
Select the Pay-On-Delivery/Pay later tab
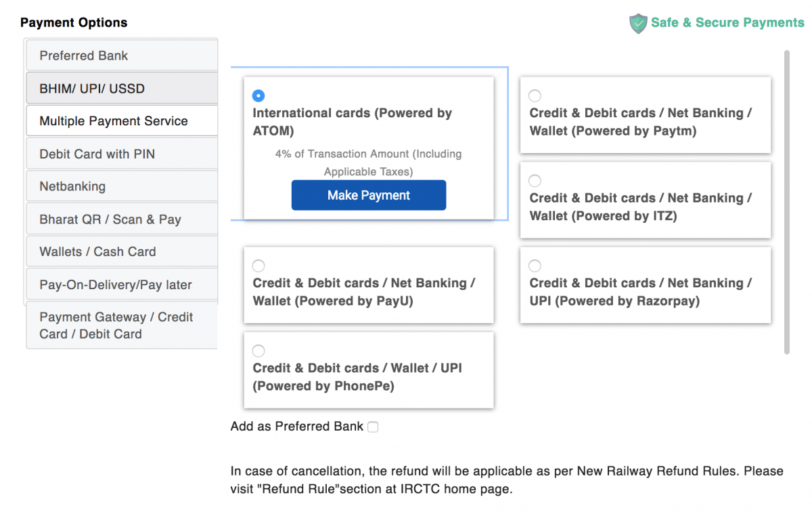122,284
